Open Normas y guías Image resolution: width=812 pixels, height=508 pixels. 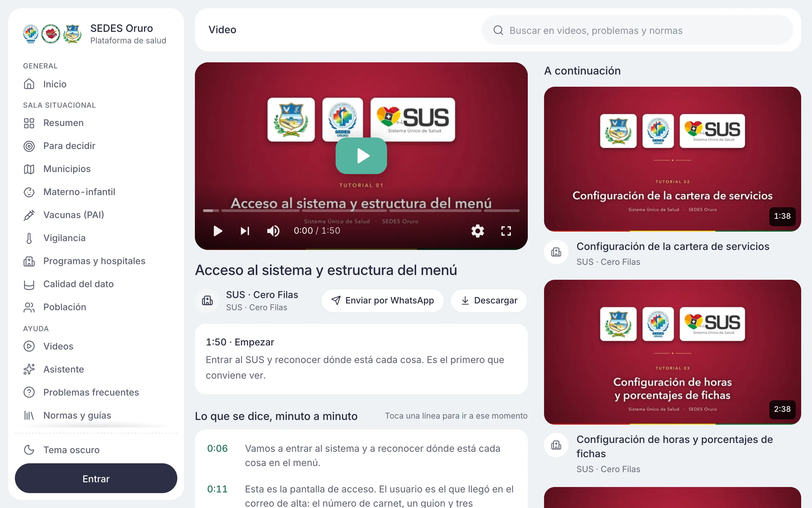(x=96, y=415)
